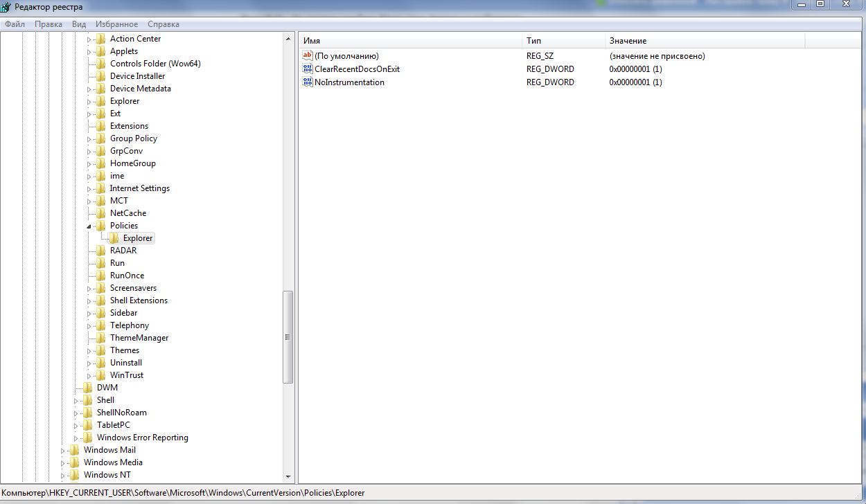
Task: Click the Uninstall folder icon
Action: 101,363
